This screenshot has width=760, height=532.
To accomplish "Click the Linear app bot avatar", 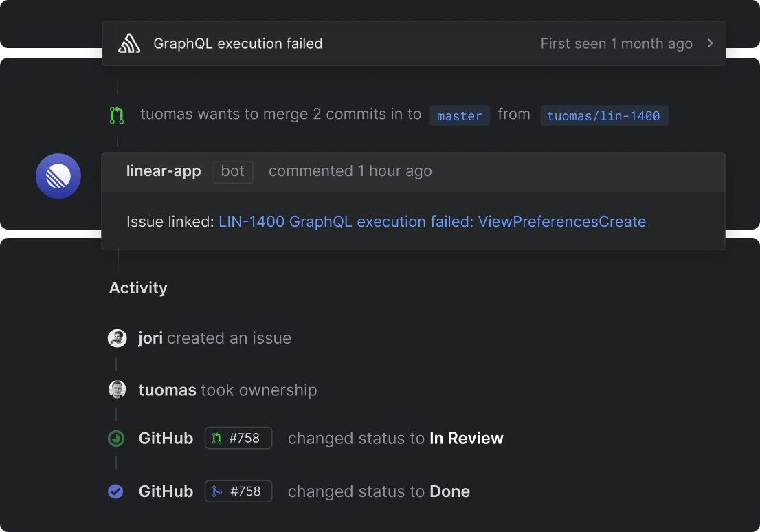I will (x=58, y=176).
